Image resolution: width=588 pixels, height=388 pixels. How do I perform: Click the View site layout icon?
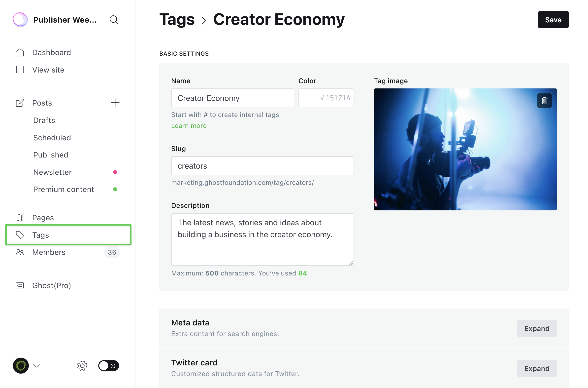tap(20, 70)
